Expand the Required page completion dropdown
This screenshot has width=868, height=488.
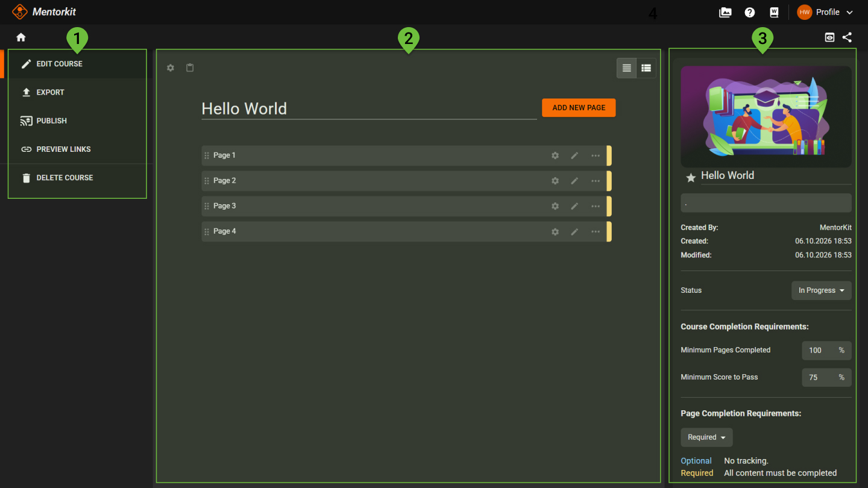[706, 437]
